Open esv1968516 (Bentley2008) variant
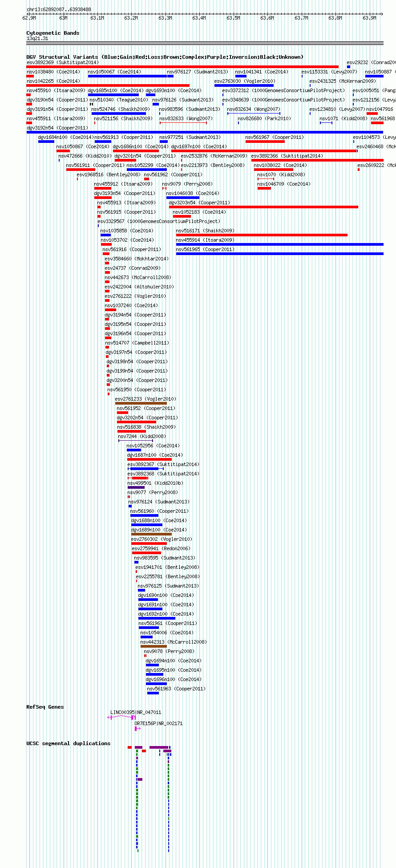Screen dimensions: 396x868 pos(77,179)
